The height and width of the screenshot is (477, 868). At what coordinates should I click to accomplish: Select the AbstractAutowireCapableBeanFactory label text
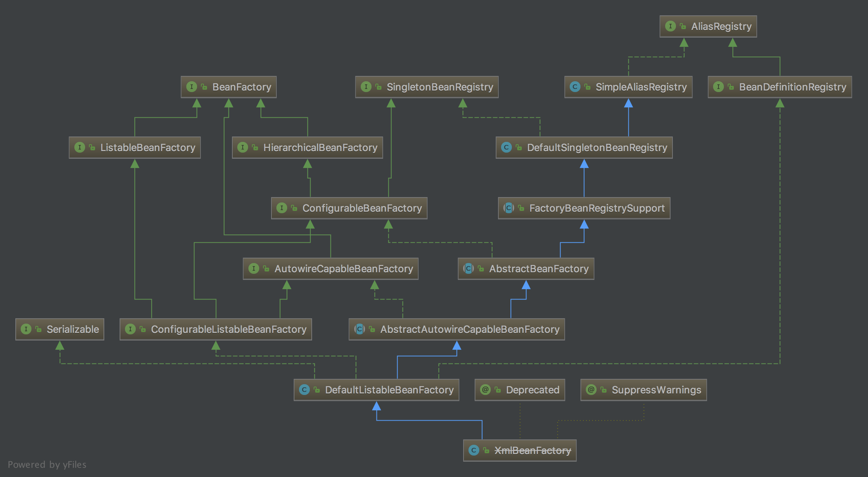point(470,329)
